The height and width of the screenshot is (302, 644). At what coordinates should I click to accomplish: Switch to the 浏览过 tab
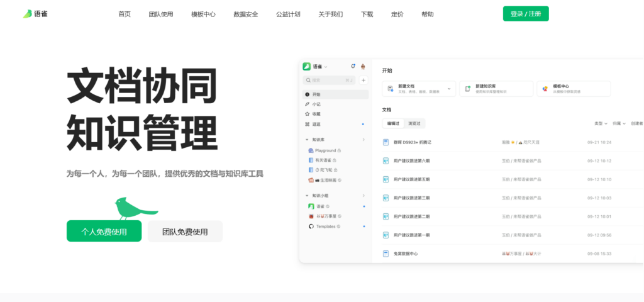click(x=414, y=123)
